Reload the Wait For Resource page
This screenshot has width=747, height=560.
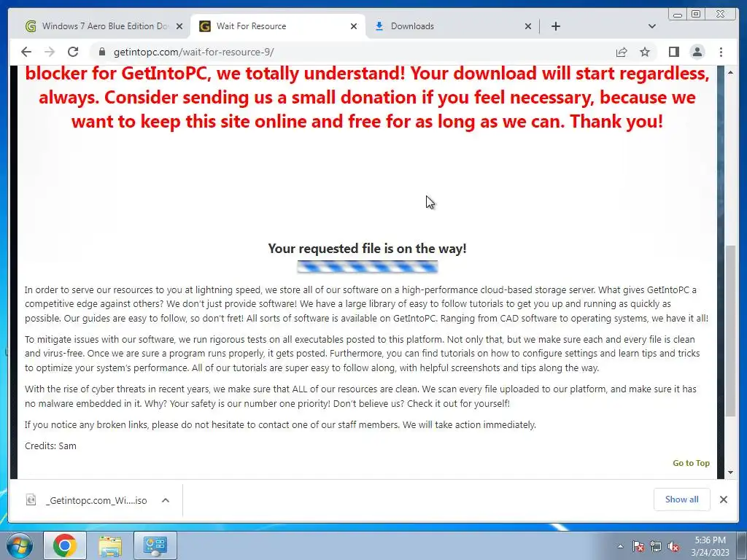tap(73, 52)
